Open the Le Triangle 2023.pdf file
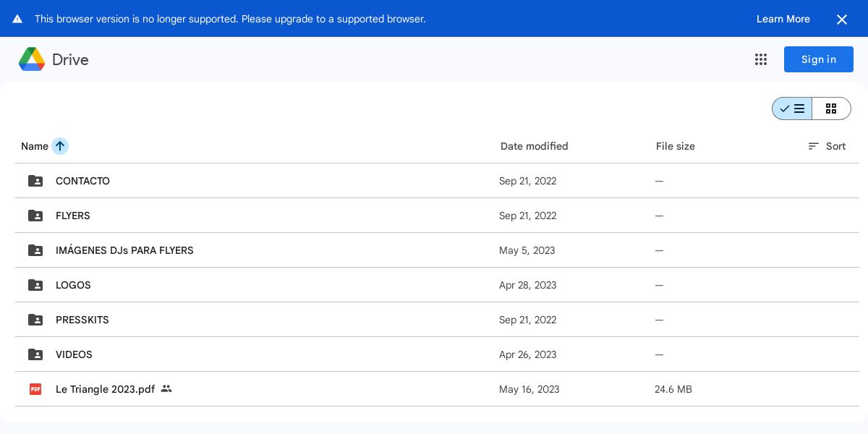This screenshot has width=868, height=434. (105, 389)
